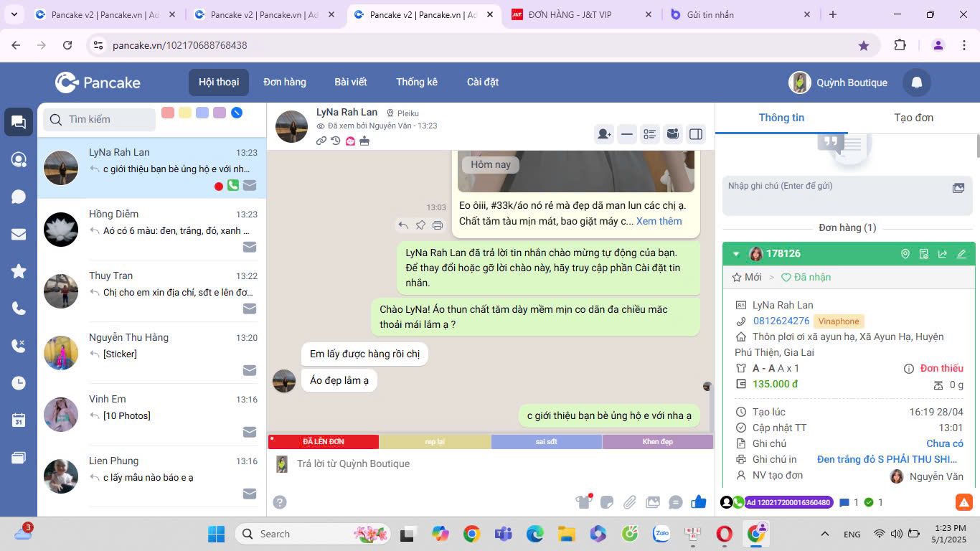Click phone number 0812624276 link
The width and height of the screenshot is (980, 551).
click(x=781, y=321)
